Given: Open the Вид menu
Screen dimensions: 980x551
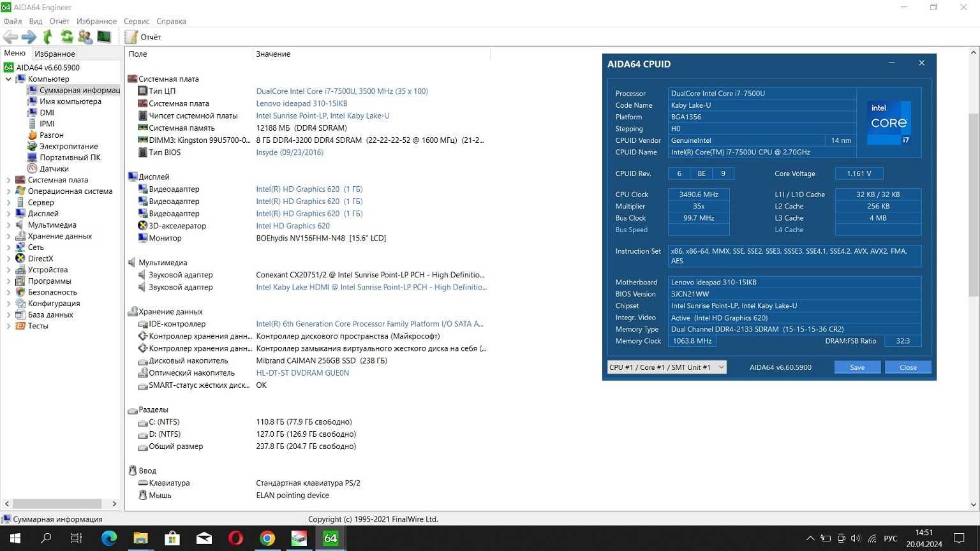Looking at the screenshot, I should pyautogui.click(x=36, y=21).
